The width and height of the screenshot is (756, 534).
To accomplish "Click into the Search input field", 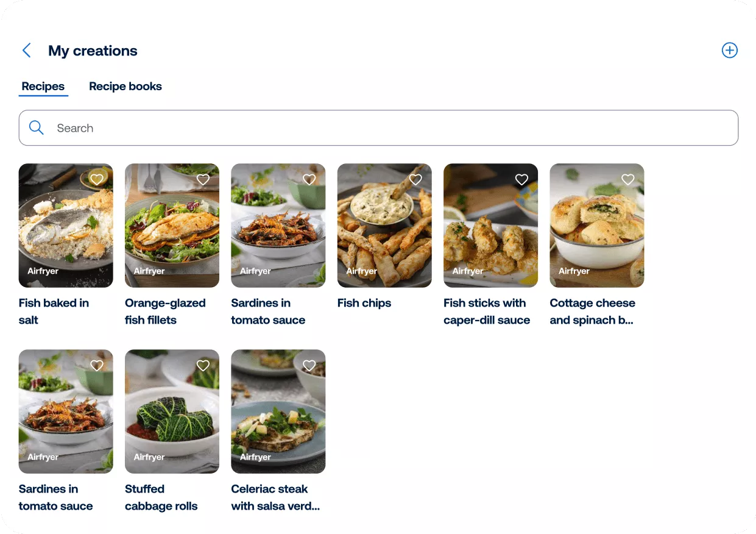I will (390, 128).
